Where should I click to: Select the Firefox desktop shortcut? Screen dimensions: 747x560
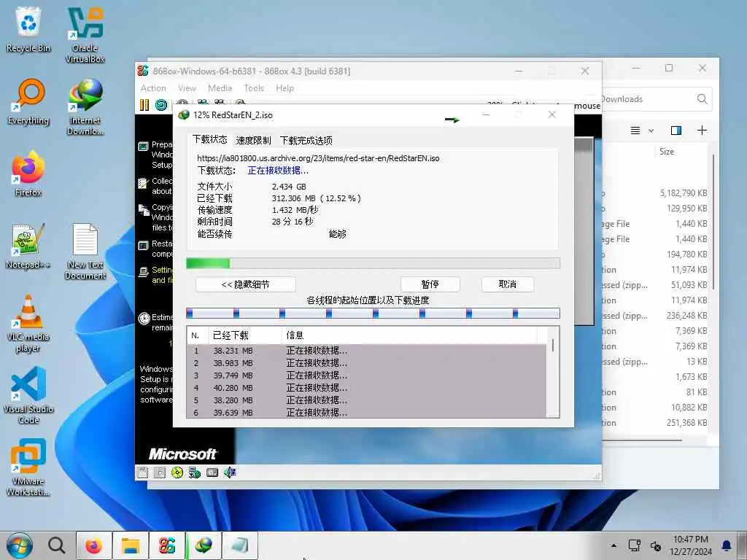[28, 174]
